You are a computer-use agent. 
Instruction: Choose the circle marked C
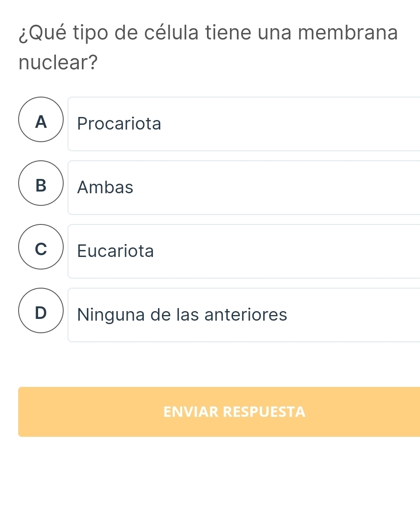(x=41, y=247)
